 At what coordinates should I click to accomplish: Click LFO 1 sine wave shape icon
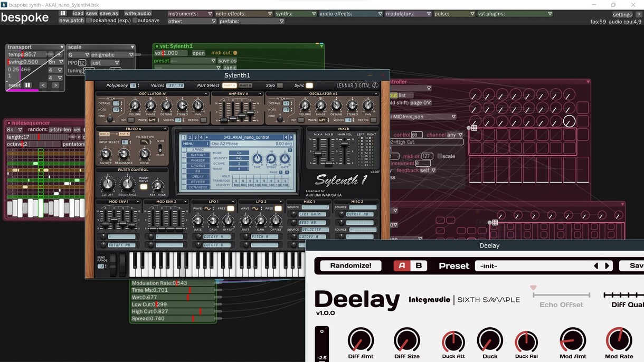pos(207,208)
